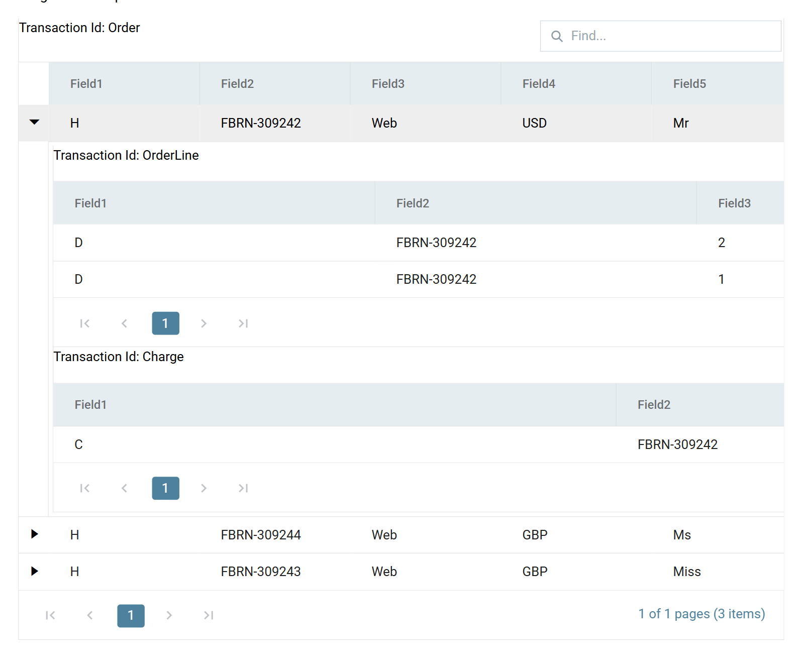
Task: Go to next page in Order grid pager
Action: point(169,615)
